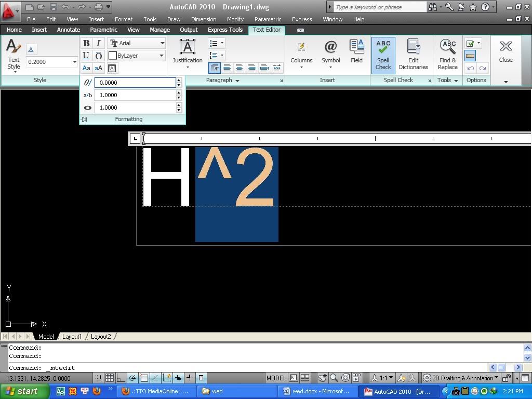This screenshot has height=399, width=532.
Task: Open the annotation scale 1:1 dropdown
Action: [383, 378]
